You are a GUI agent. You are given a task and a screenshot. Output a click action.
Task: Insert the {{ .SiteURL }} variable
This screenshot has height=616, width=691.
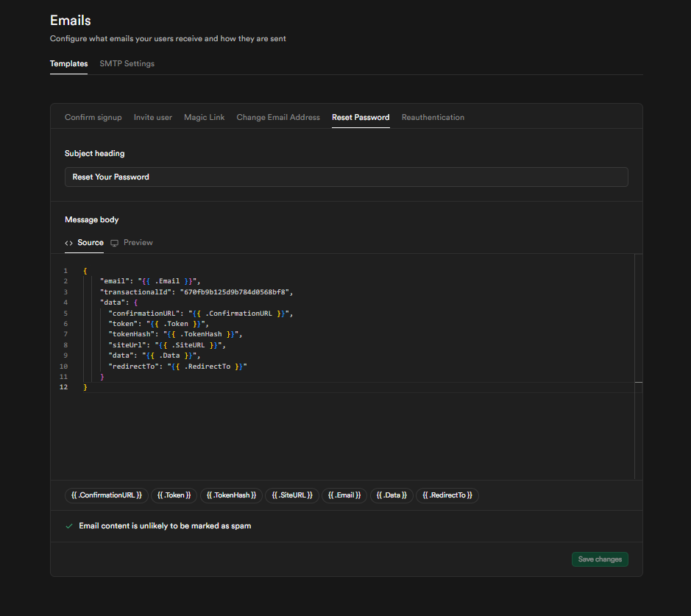click(x=290, y=495)
